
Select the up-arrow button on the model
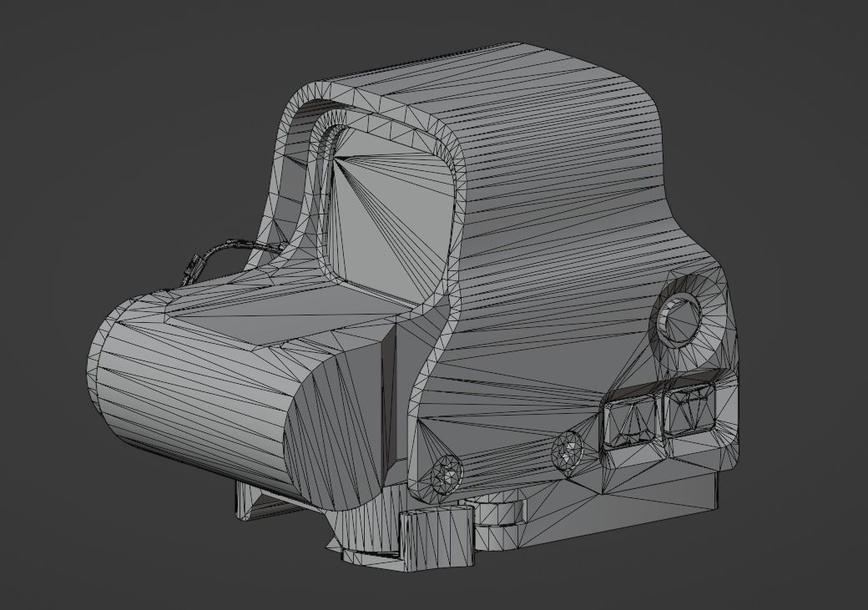(x=632, y=425)
